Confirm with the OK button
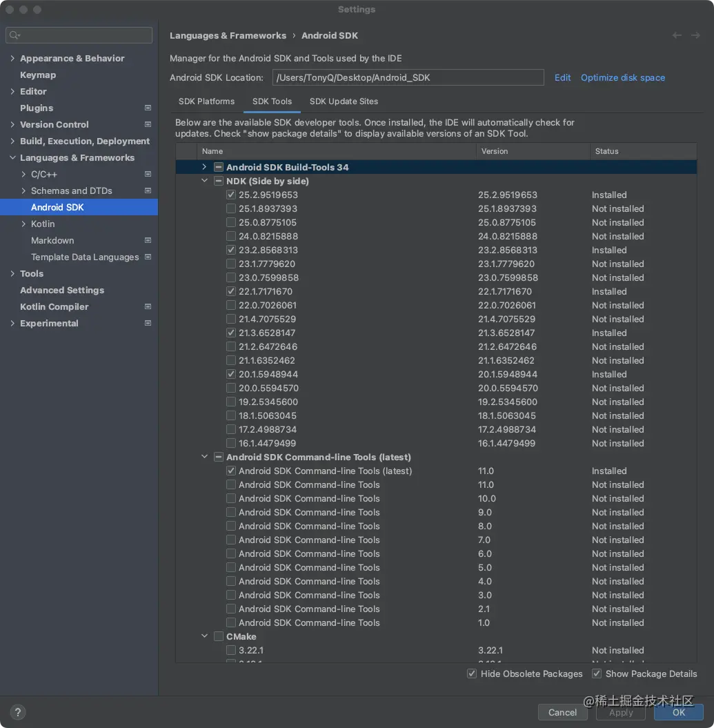The image size is (714, 728). [x=679, y=711]
